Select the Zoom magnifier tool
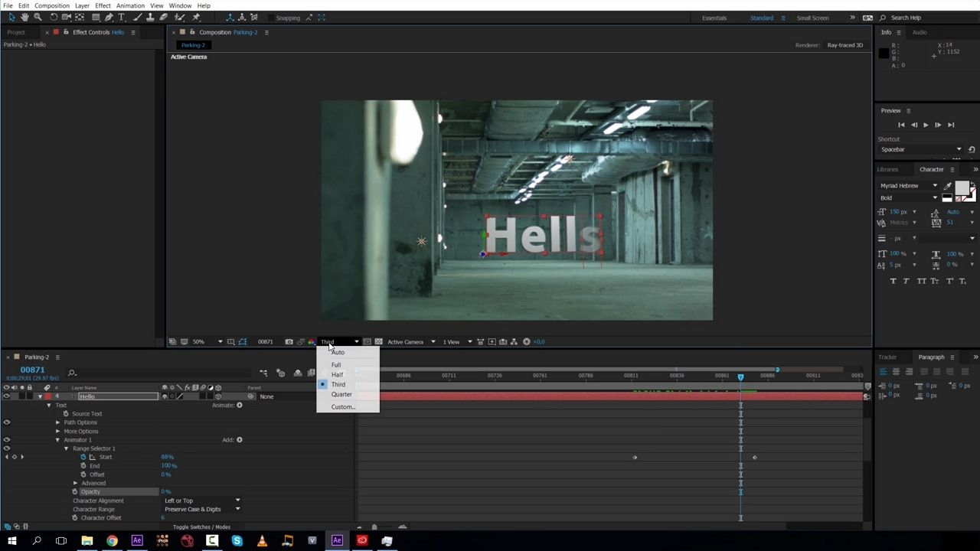The width and height of the screenshot is (980, 551). click(38, 17)
